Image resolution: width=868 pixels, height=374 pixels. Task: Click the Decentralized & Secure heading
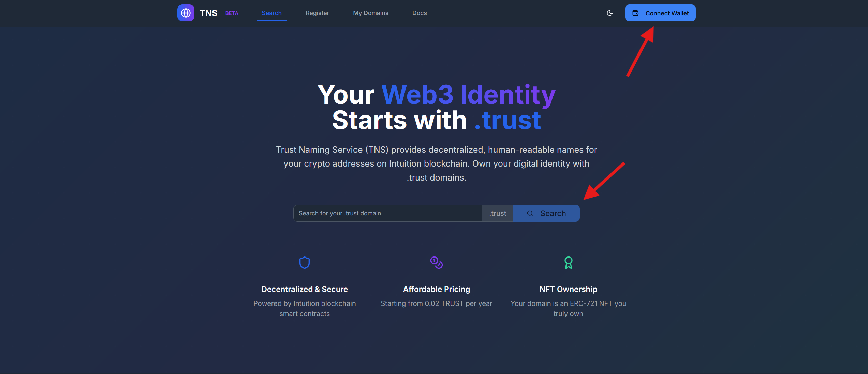coord(305,289)
